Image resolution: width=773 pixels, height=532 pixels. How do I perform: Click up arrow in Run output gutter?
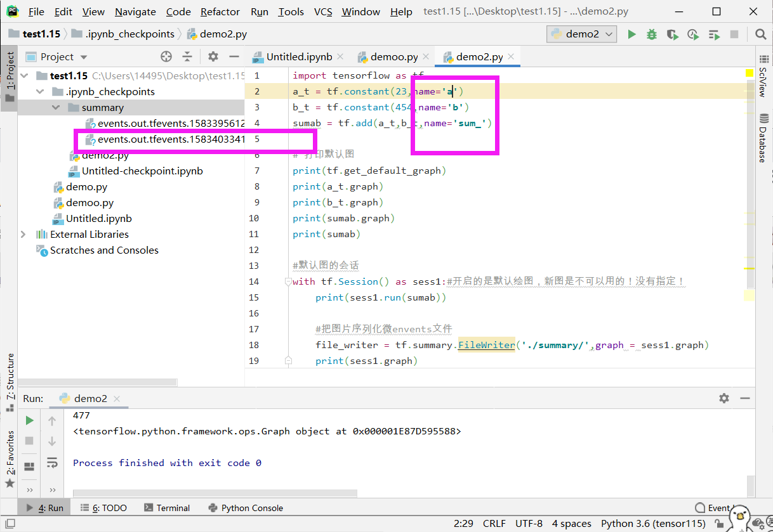52,420
